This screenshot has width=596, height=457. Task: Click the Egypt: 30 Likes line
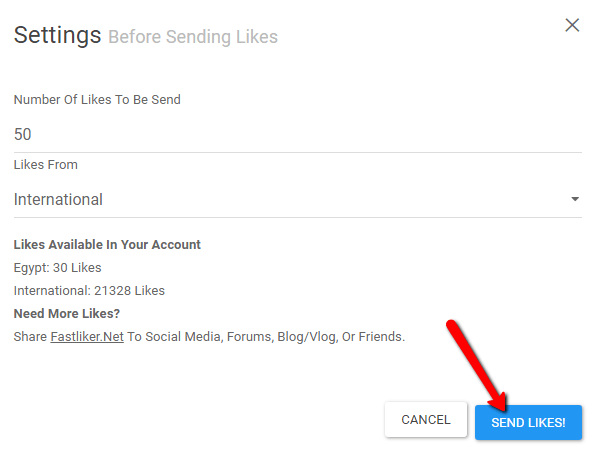57,268
